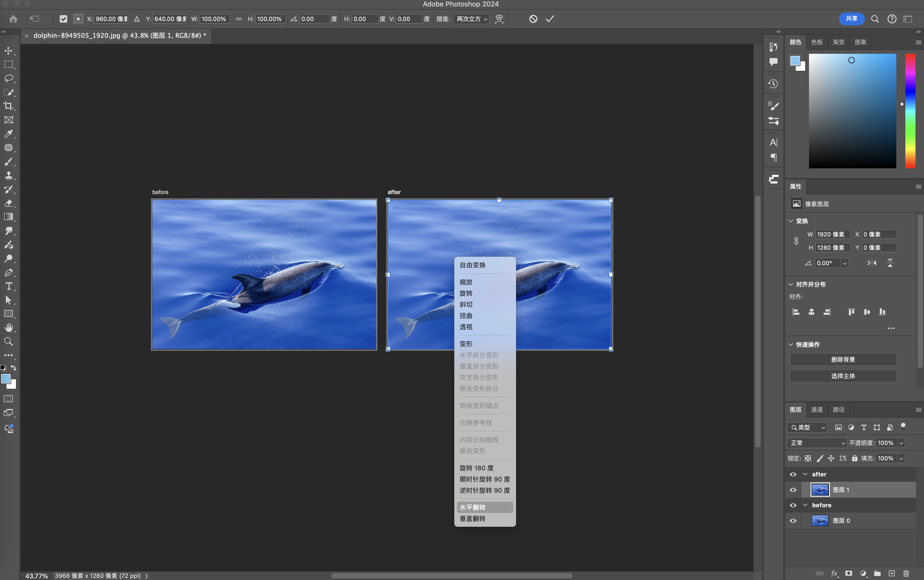
Task: Select the Gradient tool
Action: point(9,217)
